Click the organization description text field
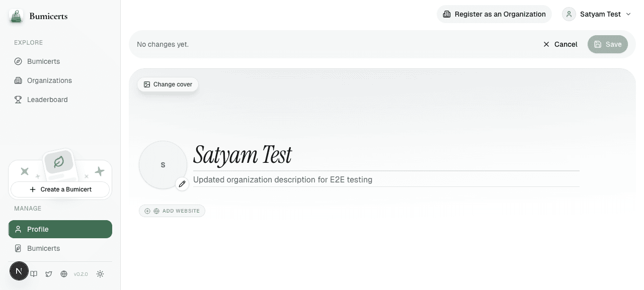This screenshot has width=644, height=290. [386, 179]
